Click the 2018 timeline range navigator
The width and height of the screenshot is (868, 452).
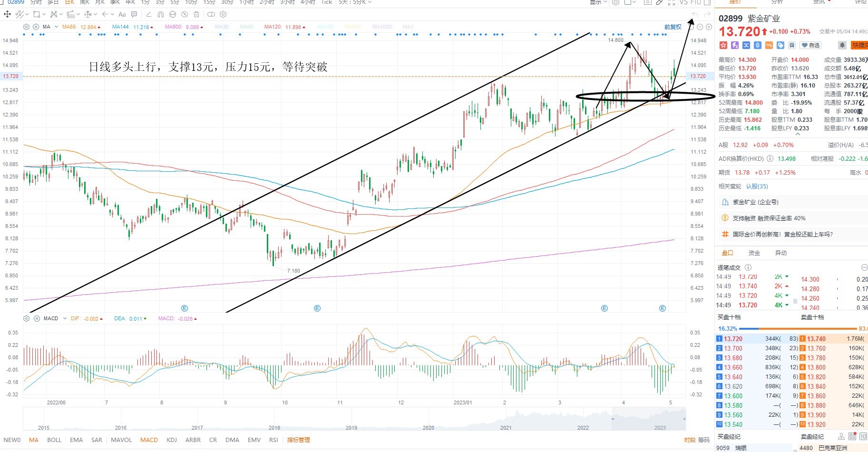coord(274,428)
